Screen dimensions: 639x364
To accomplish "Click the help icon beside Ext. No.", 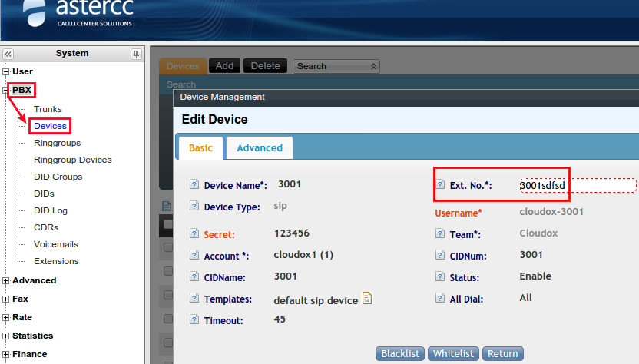I will coord(440,185).
